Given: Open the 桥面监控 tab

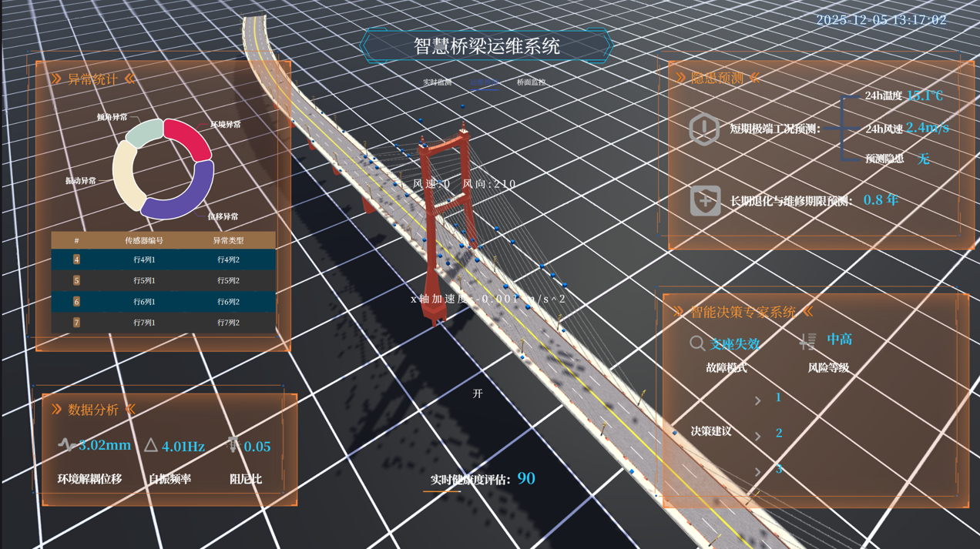Looking at the screenshot, I should (x=531, y=82).
